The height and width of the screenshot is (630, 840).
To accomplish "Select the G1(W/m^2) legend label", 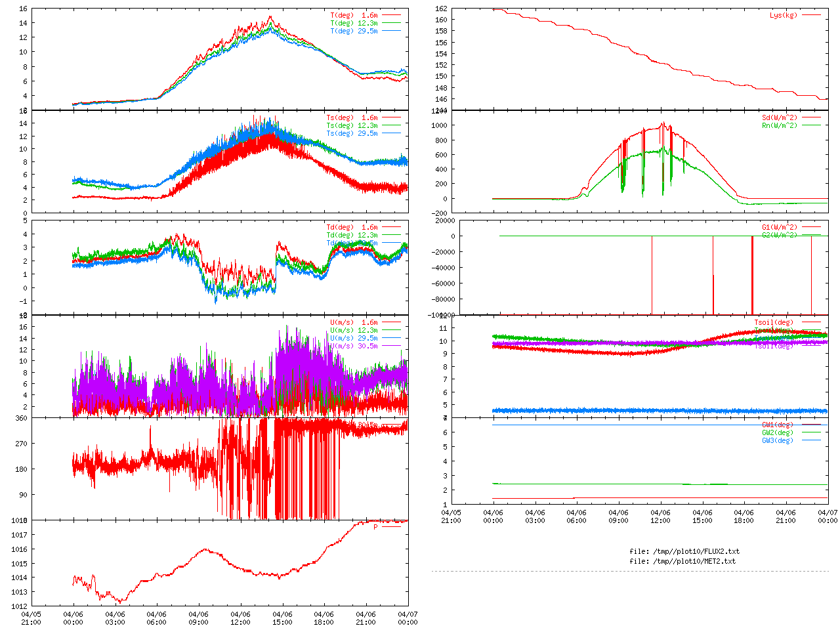I will tap(779, 227).
